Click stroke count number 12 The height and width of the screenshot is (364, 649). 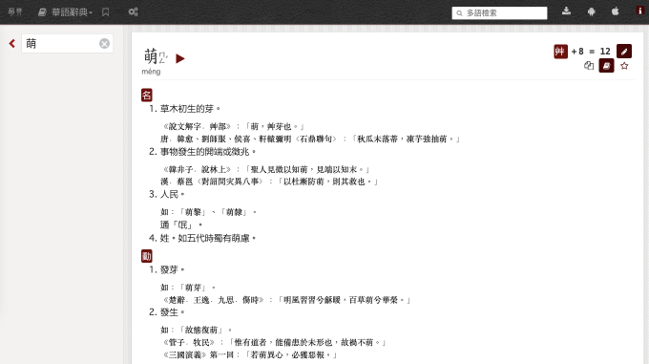605,51
